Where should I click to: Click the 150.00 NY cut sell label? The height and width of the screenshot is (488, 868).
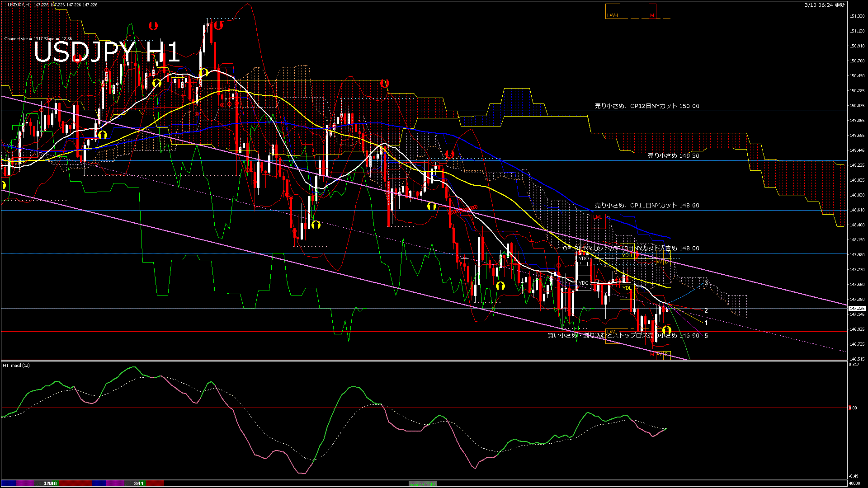(x=647, y=106)
